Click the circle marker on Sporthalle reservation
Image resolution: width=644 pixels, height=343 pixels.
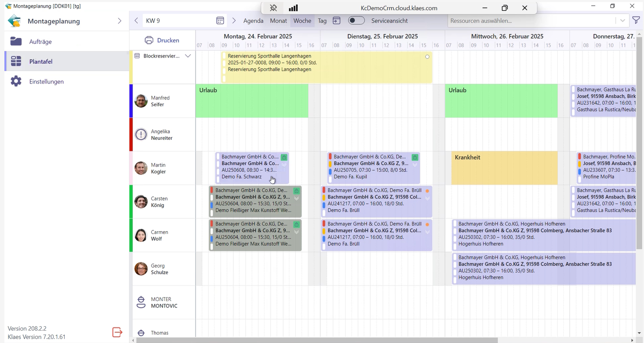[427, 57]
